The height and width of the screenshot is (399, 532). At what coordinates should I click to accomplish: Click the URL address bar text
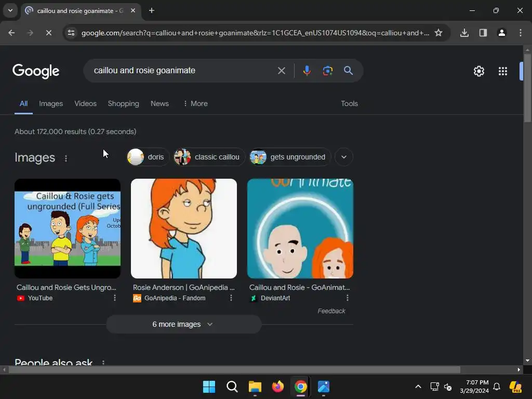coord(255,33)
